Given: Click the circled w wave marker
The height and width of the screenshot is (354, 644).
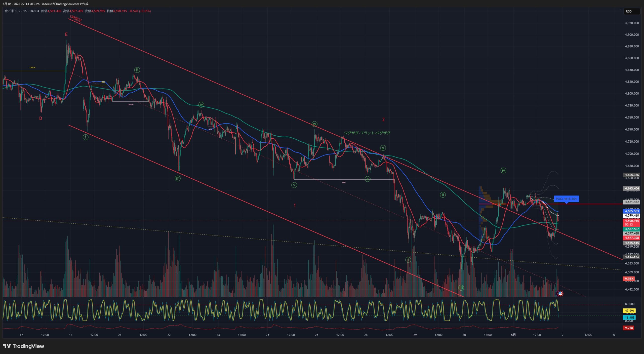Looking at the screenshot, I should tap(314, 124).
